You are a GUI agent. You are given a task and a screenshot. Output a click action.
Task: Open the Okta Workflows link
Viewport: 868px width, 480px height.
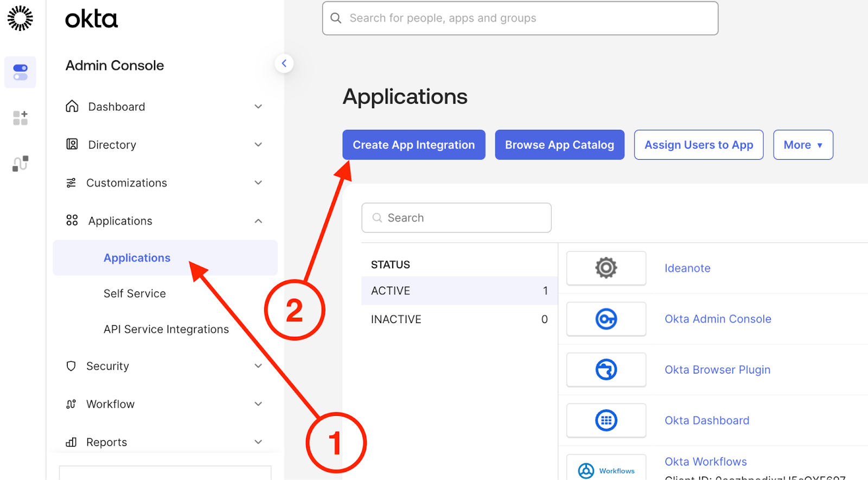click(x=706, y=462)
